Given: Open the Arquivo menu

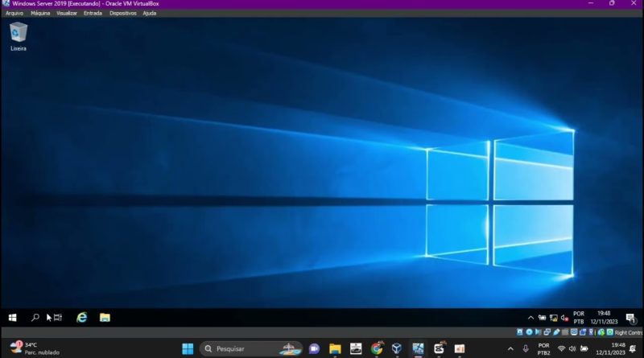Looking at the screenshot, I should [x=14, y=13].
